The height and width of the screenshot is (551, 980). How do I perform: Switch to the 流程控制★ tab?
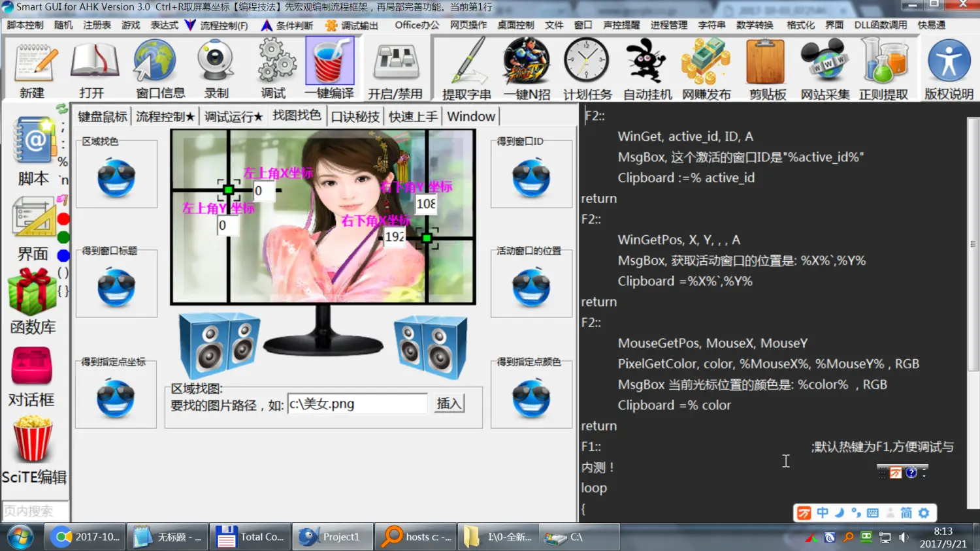pos(165,116)
